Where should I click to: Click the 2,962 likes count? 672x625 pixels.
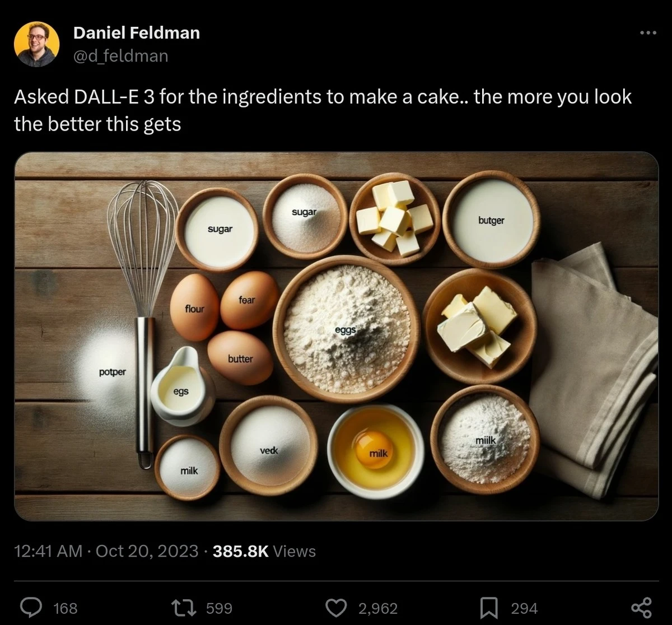pos(378,608)
